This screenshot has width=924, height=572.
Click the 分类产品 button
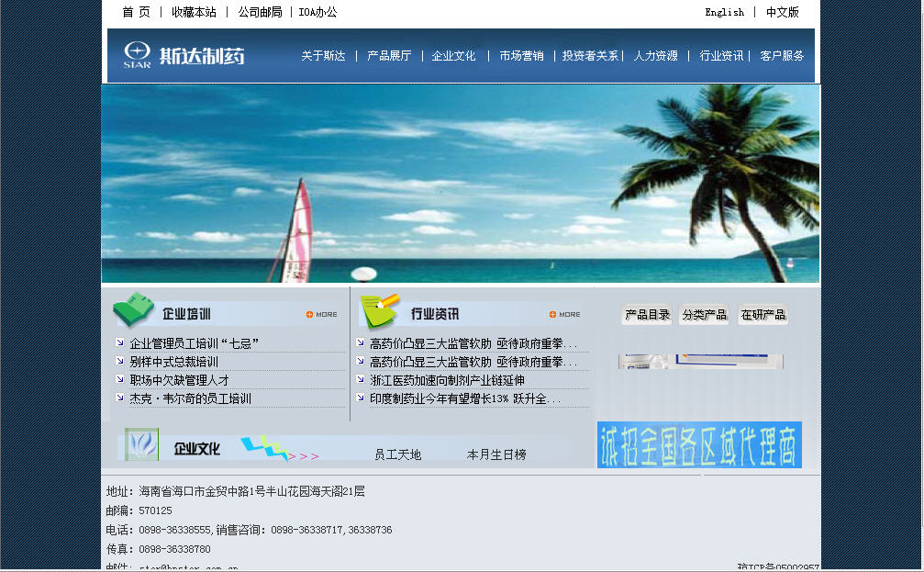coord(705,315)
